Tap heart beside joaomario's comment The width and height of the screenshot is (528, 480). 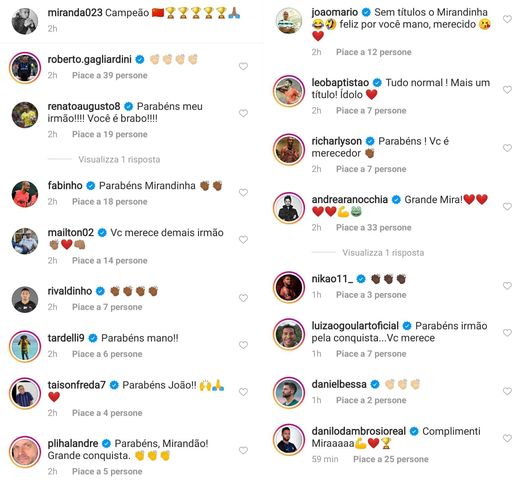[x=507, y=19]
